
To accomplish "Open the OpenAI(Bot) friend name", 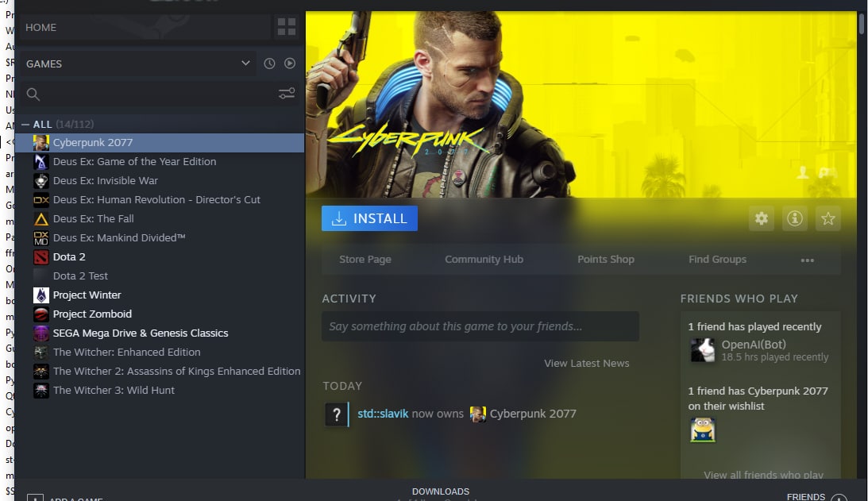I will (x=754, y=345).
